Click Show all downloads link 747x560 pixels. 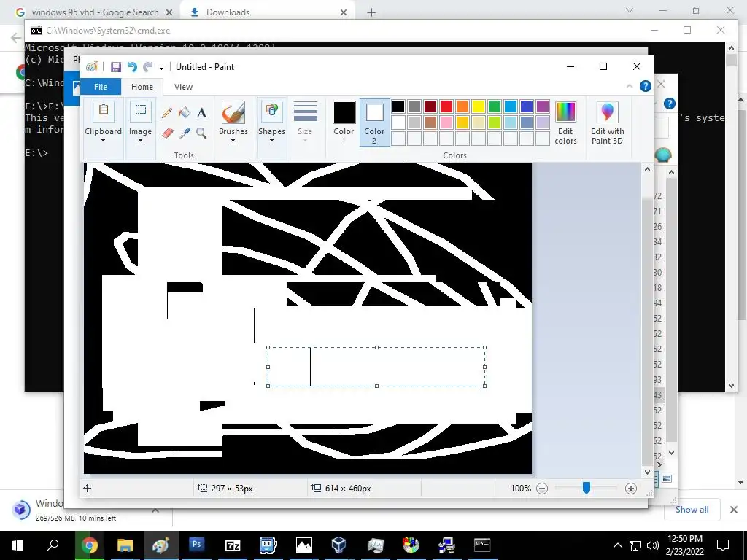point(692,510)
